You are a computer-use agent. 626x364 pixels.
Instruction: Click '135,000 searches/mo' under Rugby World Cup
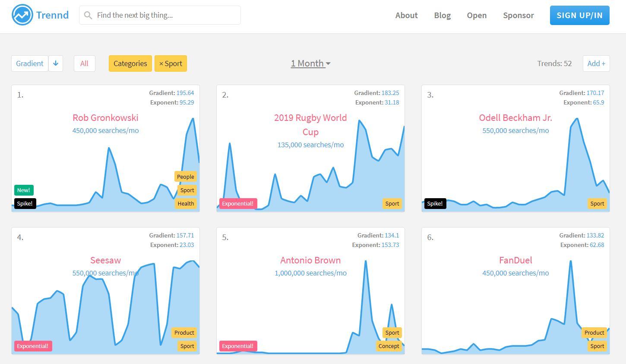pos(310,145)
